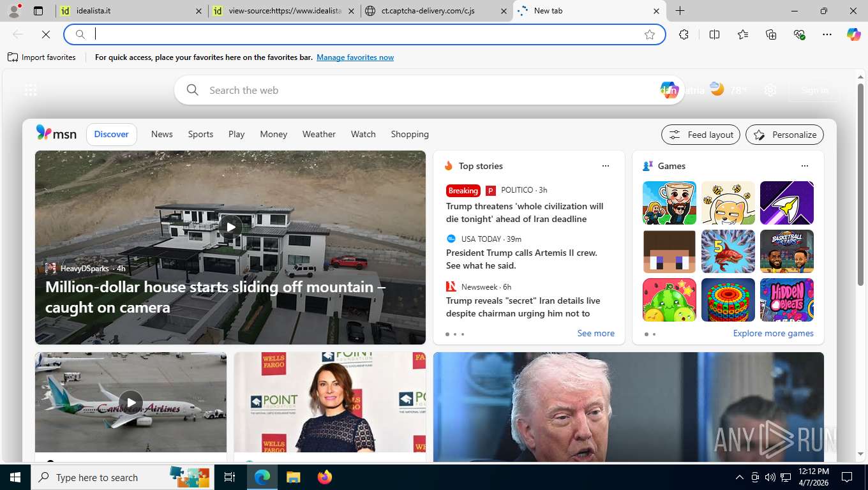Launch Firefox from the taskbar
This screenshot has width=868, height=490.
tap(325, 477)
